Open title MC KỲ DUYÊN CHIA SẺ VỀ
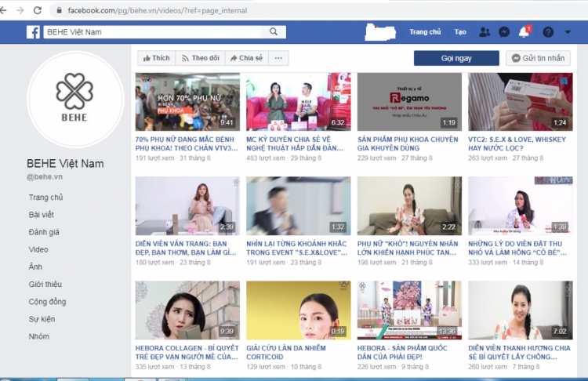 click(x=295, y=143)
